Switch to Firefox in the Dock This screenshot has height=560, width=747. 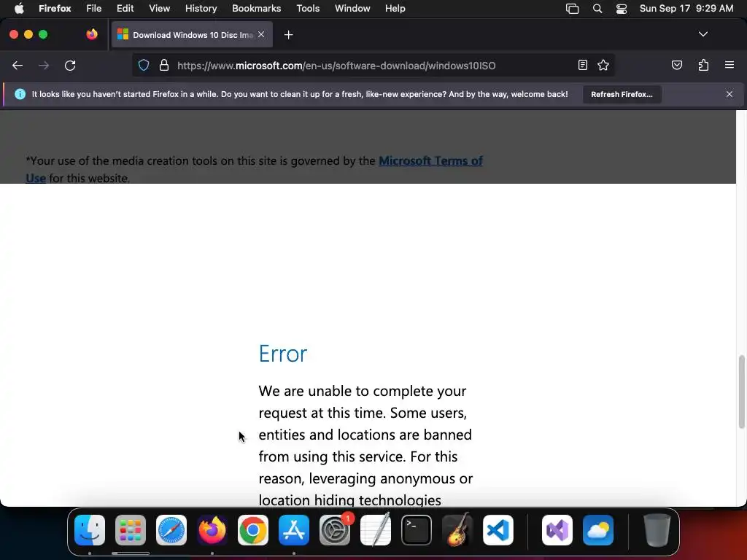(x=212, y=530)
